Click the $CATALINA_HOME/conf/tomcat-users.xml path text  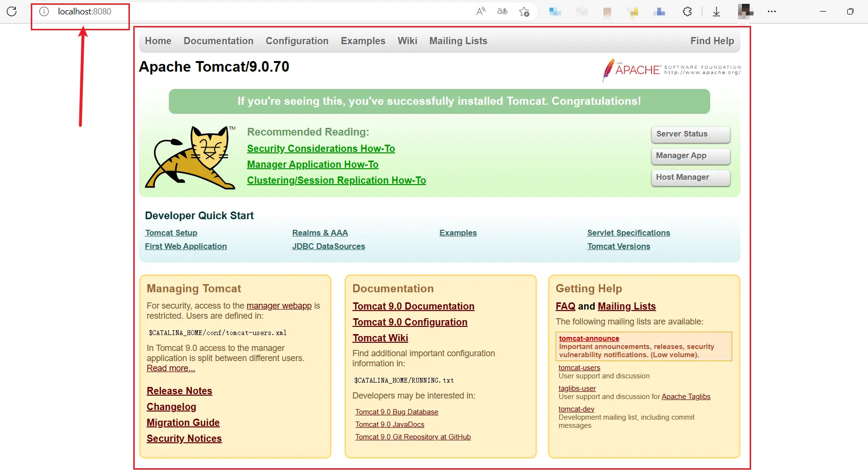217,333
